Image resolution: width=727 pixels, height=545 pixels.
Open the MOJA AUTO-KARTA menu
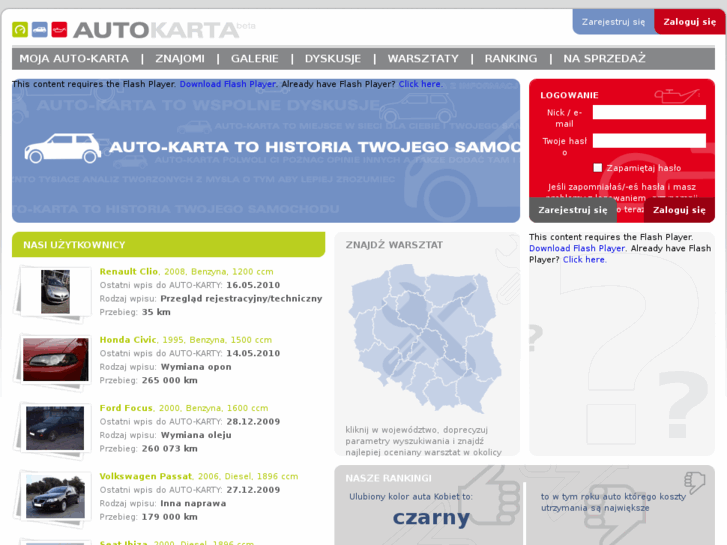tap(74, 58)
